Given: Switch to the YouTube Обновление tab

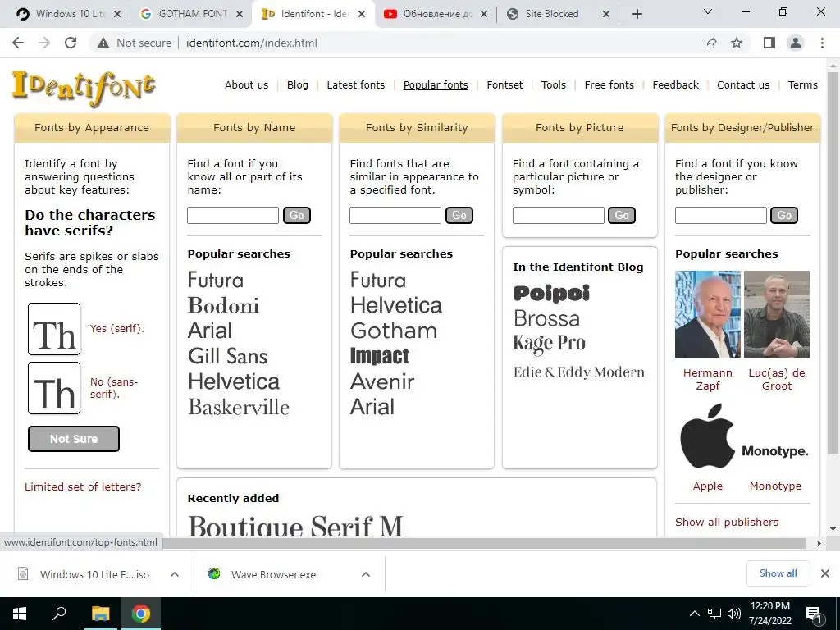Looking at the screenshot, I should click(x=436, y=14).
